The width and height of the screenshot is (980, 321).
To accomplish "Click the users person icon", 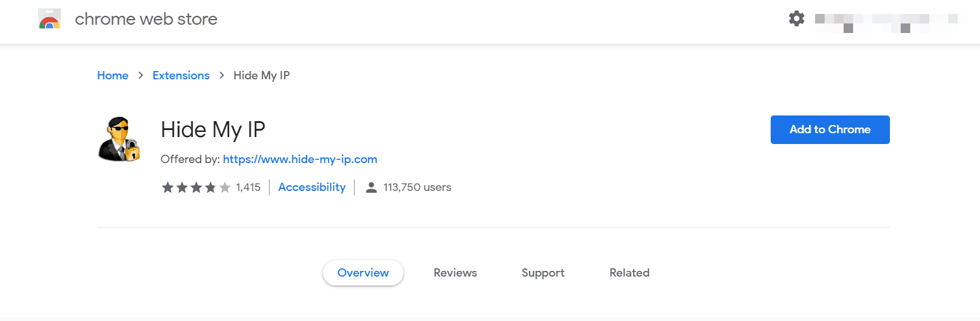I will coord(372,187).
